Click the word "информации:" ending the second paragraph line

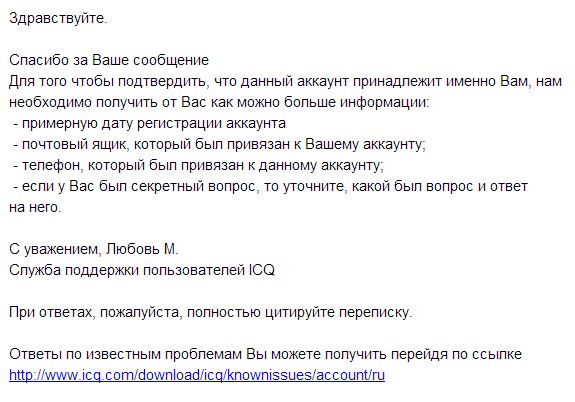coord(385,102)
